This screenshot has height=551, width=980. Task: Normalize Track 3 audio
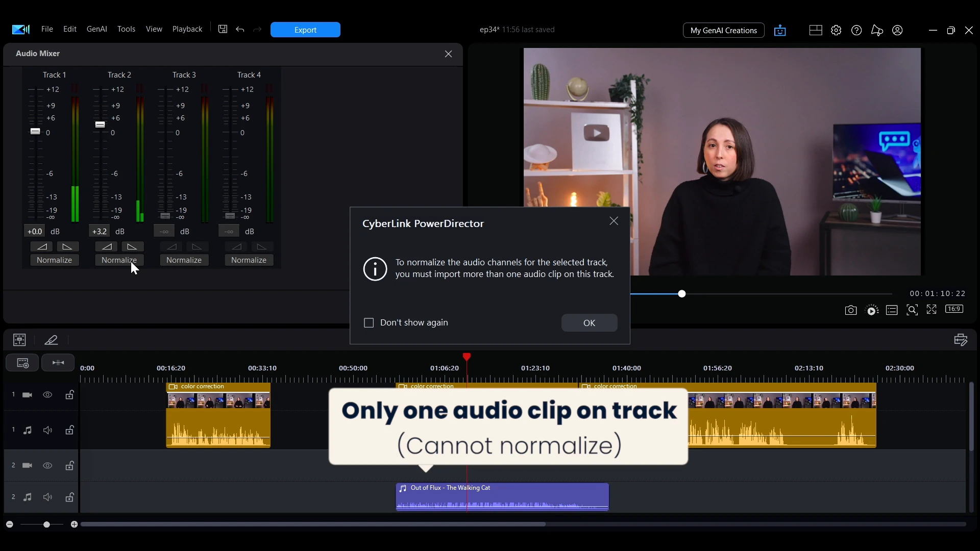point(184,260)
